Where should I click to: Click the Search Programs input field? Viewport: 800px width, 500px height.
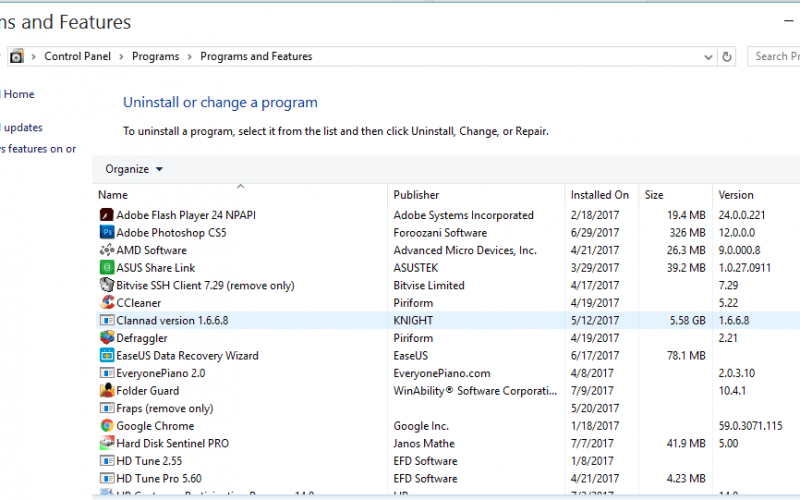point(774,56)
